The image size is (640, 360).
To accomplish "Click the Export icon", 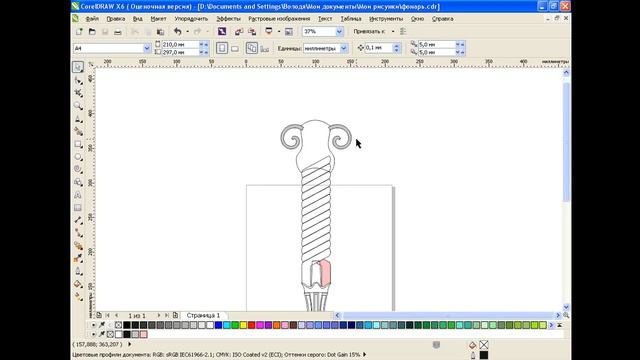I will coord(252,31).
